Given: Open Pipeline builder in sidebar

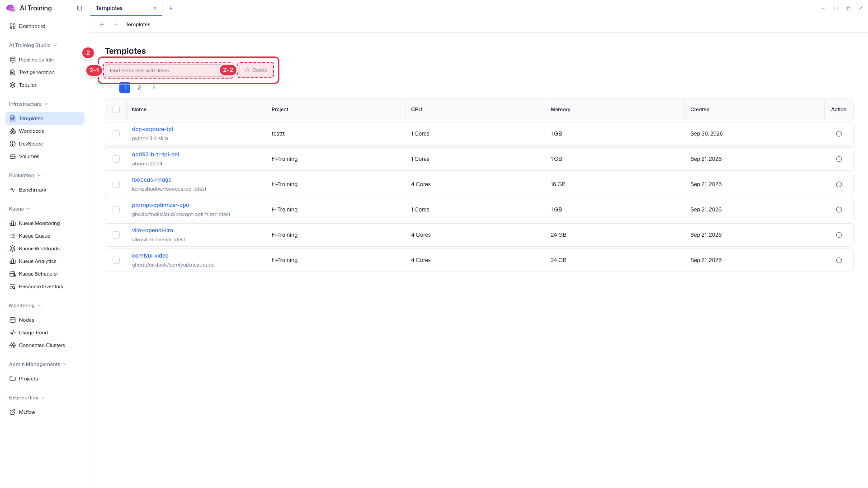Looking at the screenshot, I should click(x=45, y=60).
